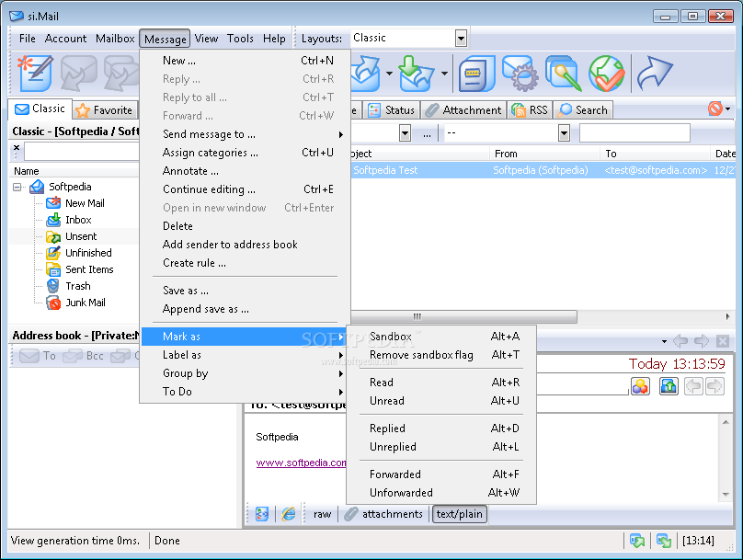Mark message as Replied
The image size is (743, 560).
point(441,429)
